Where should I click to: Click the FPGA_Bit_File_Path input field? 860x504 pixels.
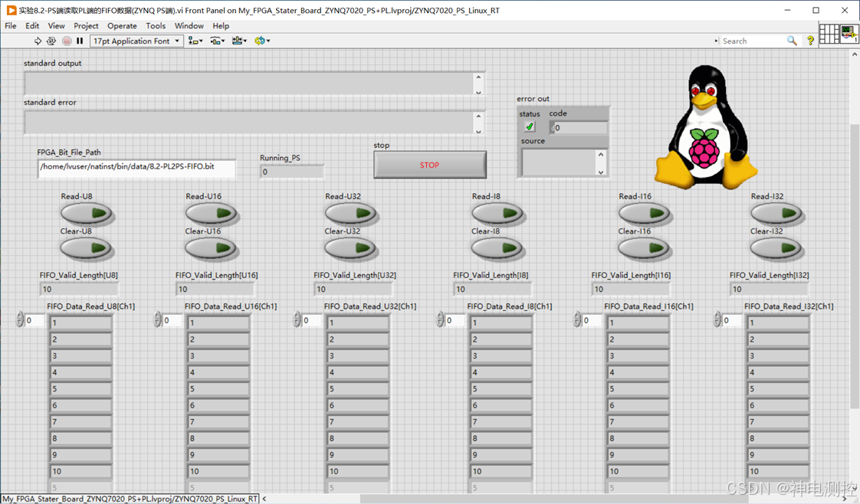click(137, 168)
